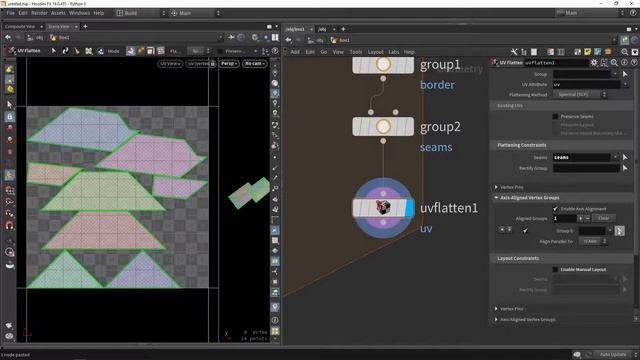Click the scene view pin airplane icon
The width and height of the screenshot is (640, 360).
pyautogui.click(x=231, y=38)
